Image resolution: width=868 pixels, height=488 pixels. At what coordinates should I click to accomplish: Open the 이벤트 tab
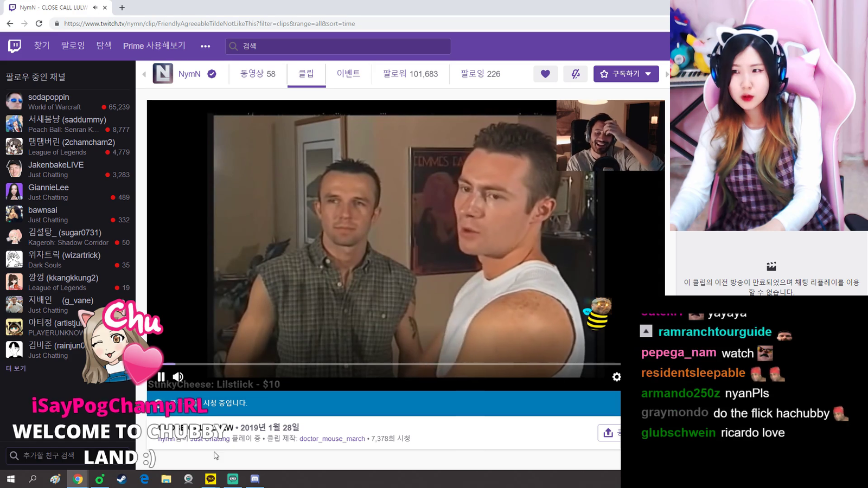[348, 74]
